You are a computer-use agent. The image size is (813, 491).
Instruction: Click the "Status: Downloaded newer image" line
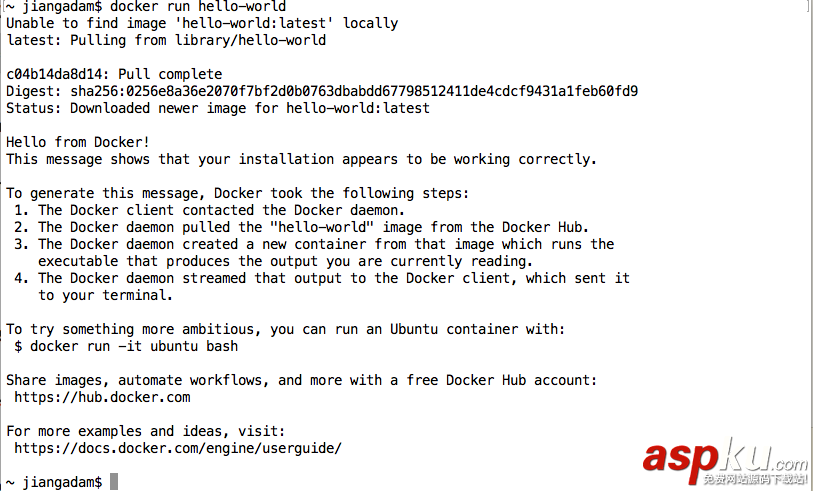pyautogui.click(x=218, y=108)
